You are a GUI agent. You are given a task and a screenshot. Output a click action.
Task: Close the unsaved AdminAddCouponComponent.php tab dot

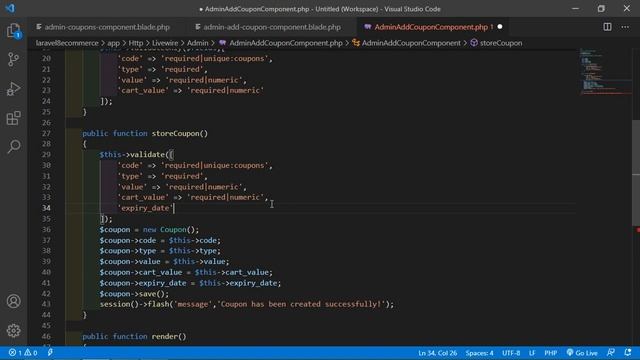(x=500, y=27)
